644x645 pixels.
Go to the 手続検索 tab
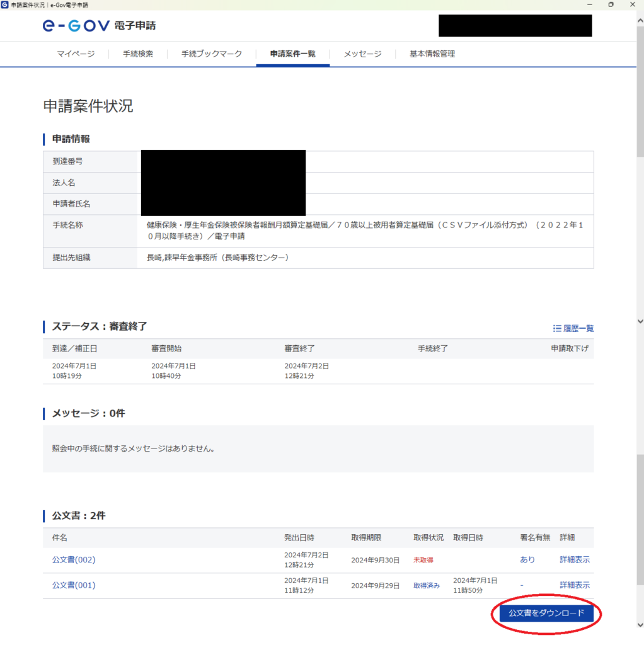(138, 54)
